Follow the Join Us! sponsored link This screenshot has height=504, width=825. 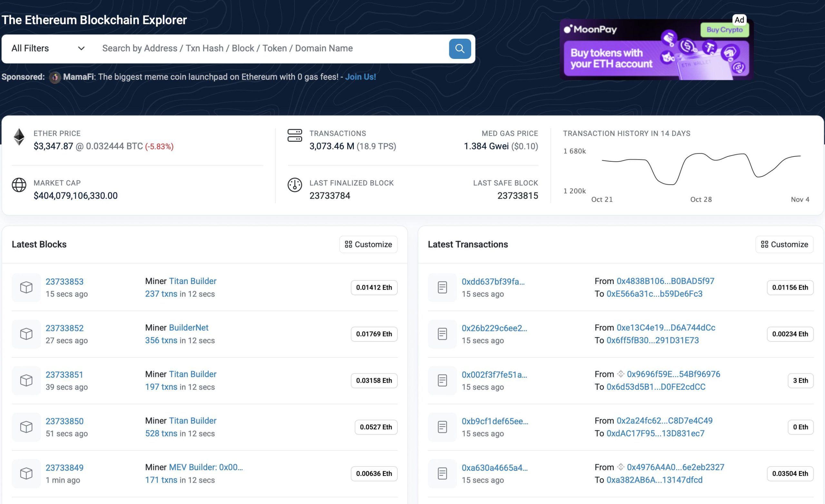point(360,77)
